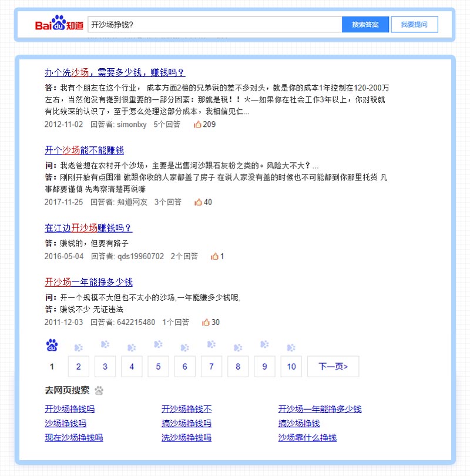Viewport: 470px width, 476px height.
Task: Jump to page 5 of results
Action: [158, 366]
